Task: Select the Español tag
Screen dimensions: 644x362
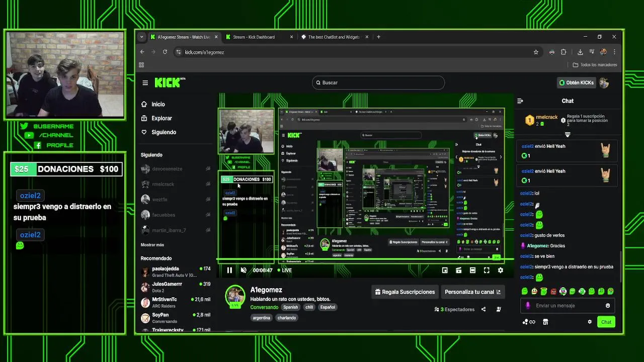Action: (328, 307)
